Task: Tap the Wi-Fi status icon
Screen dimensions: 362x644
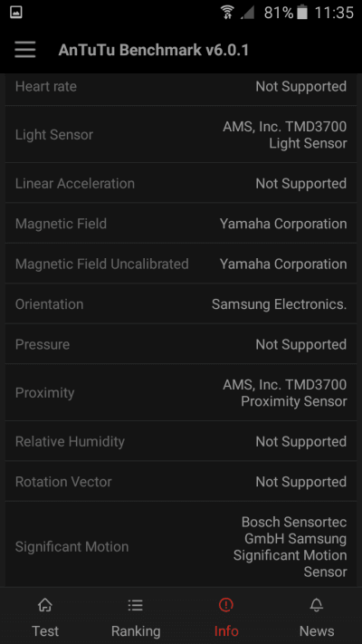Action: [x=227, y=13]
